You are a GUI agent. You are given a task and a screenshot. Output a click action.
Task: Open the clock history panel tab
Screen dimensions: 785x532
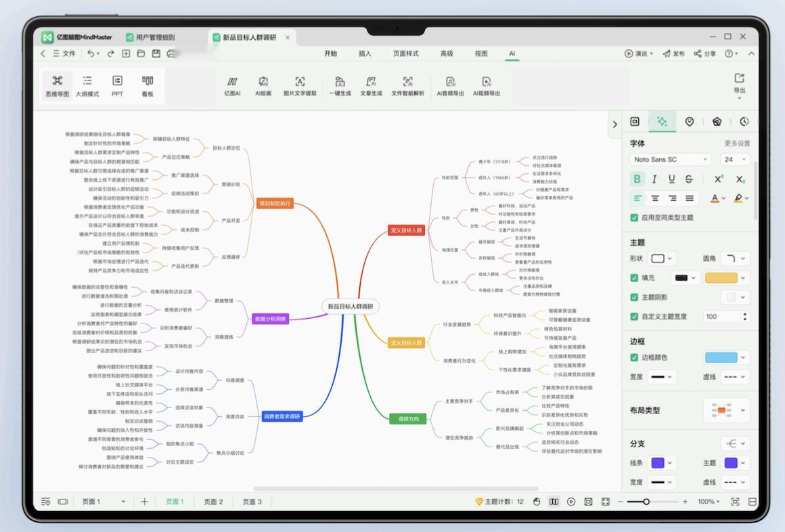[x=744, y=121]
